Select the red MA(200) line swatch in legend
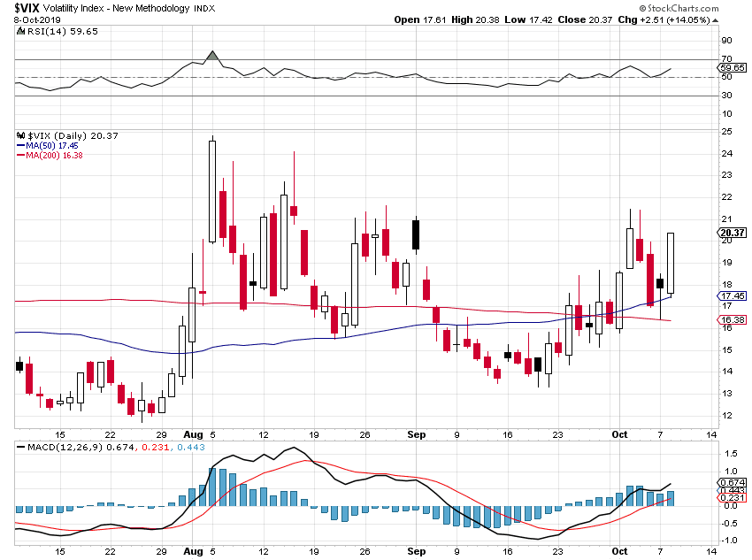Image resolution: width=752 pixels, height=560 pixels. click(x=20, y=156)
